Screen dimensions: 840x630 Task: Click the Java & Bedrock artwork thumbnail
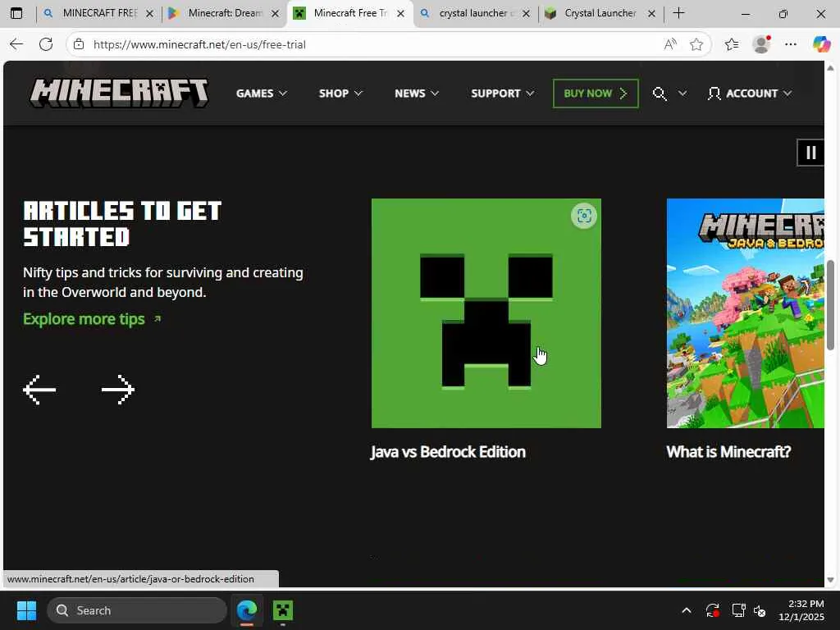[745, 313]
